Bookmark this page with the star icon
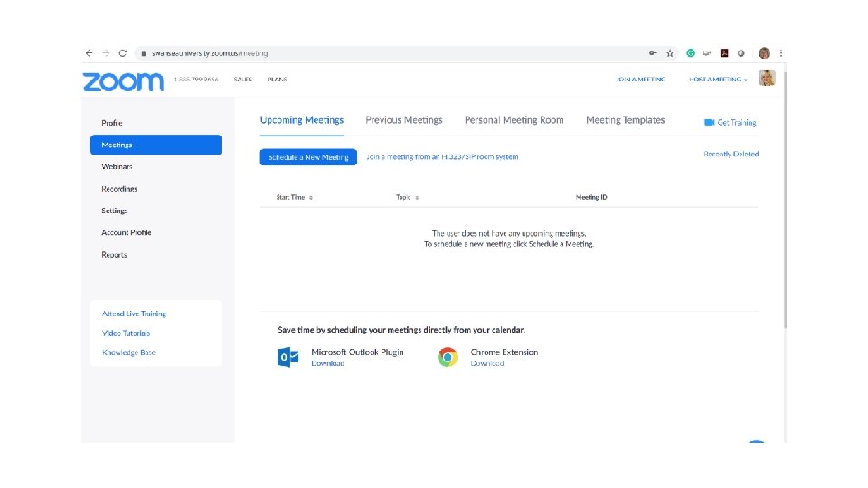This screenshot has height=488, width=868. tap(670, 53)
